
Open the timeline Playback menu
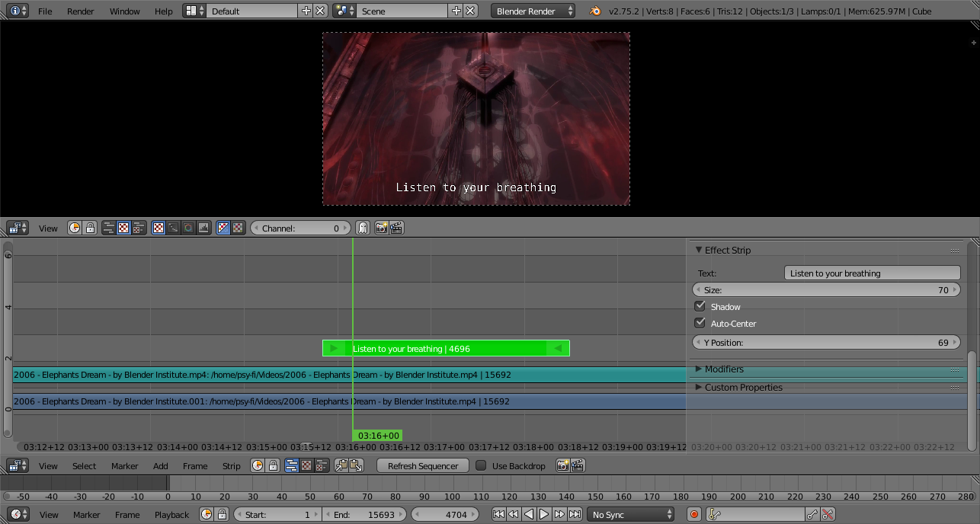[x=171, y=515]
